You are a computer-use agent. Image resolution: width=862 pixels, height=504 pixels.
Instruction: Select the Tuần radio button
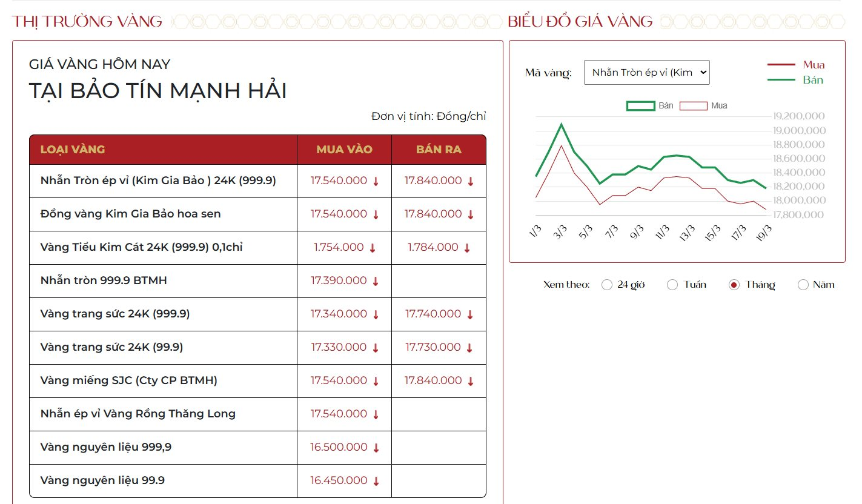672,284
